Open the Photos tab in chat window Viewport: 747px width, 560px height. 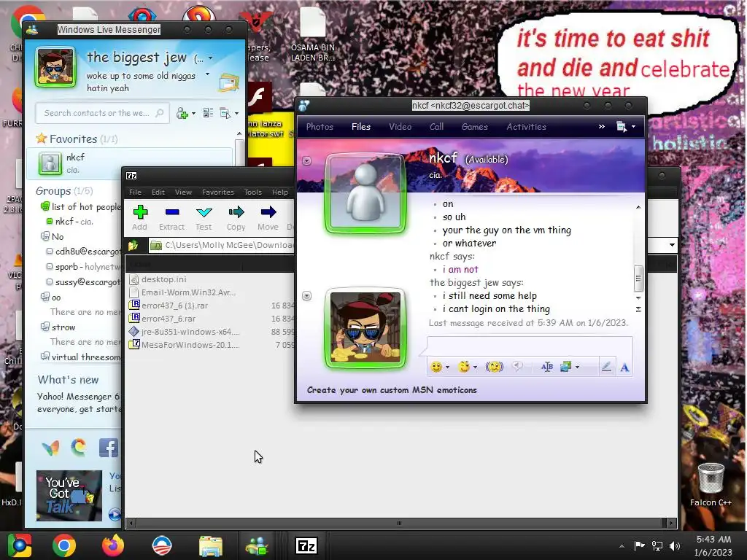click(320, 127)
